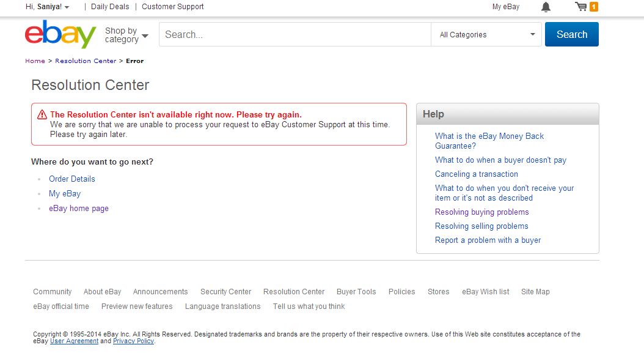Open Announcements footer link
Viewport: 644px width, 364px height.
(x=160, y=292)
